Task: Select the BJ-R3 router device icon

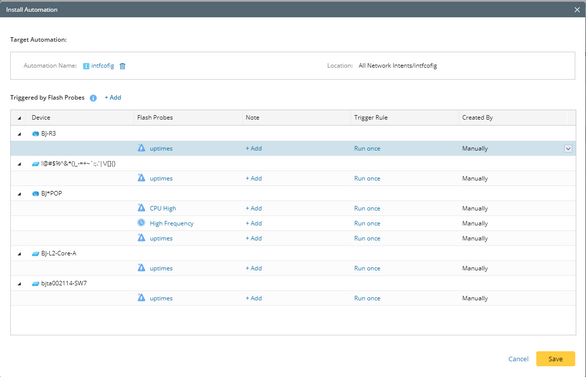Action: pyautogui.click(x=36, y=134)
